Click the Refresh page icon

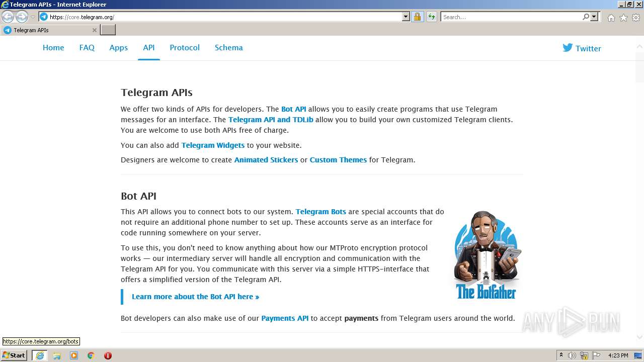432,17
